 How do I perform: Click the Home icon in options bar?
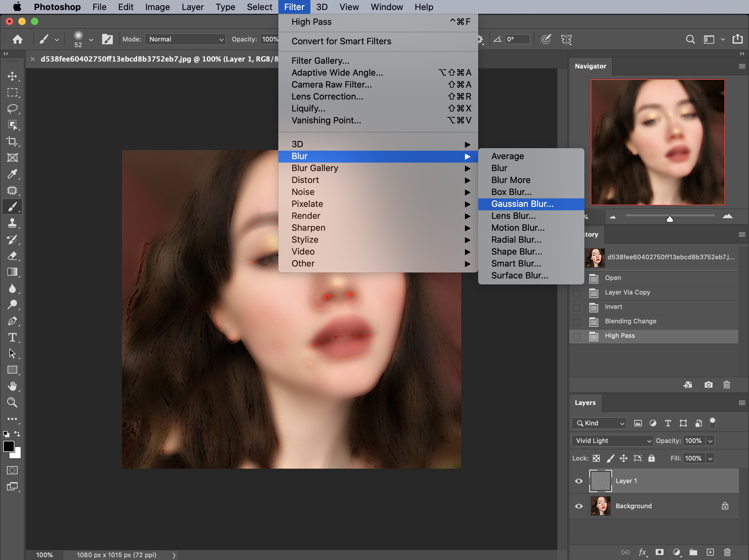click(x=18, y=39)
